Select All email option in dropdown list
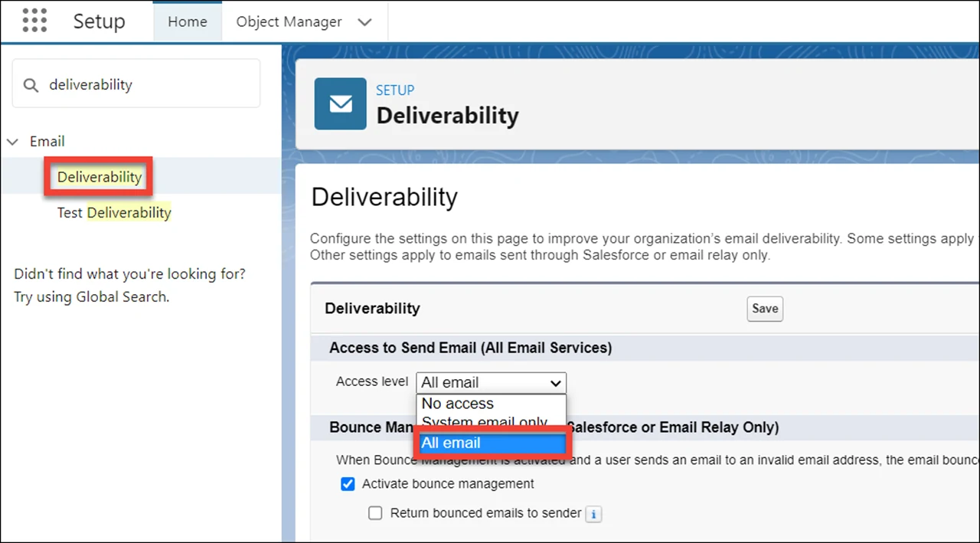Screen dimensions: 980x543 point(491,443)
